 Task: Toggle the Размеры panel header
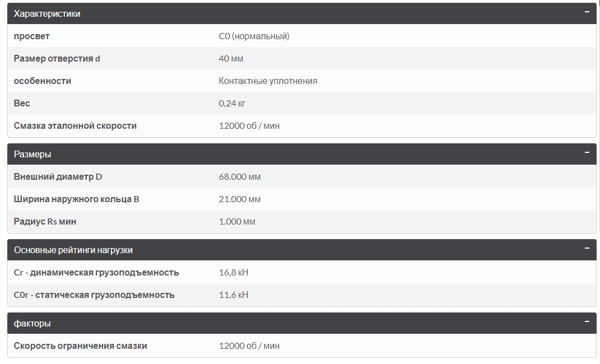[32, 155]
